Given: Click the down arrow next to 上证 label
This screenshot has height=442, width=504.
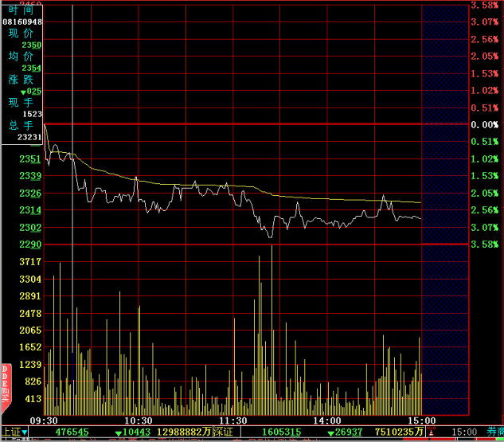Looking at the screenshot, I should pyautogui.click(x=25, y=432).
